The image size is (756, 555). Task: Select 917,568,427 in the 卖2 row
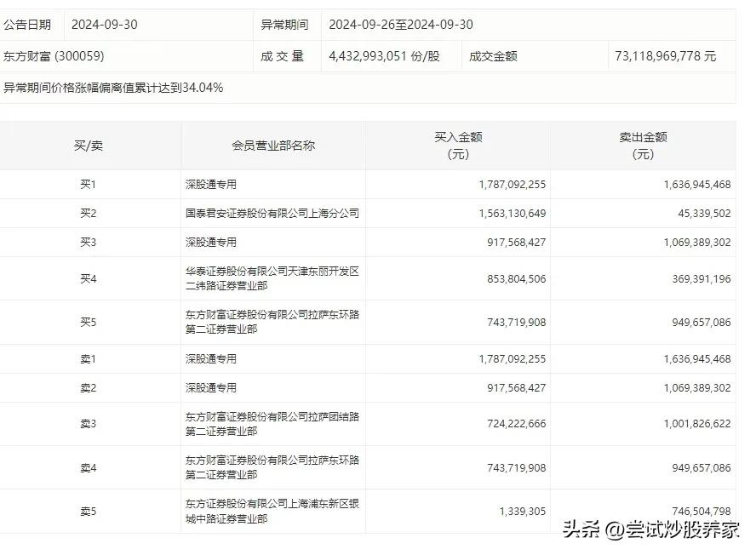tap(517, 387)
